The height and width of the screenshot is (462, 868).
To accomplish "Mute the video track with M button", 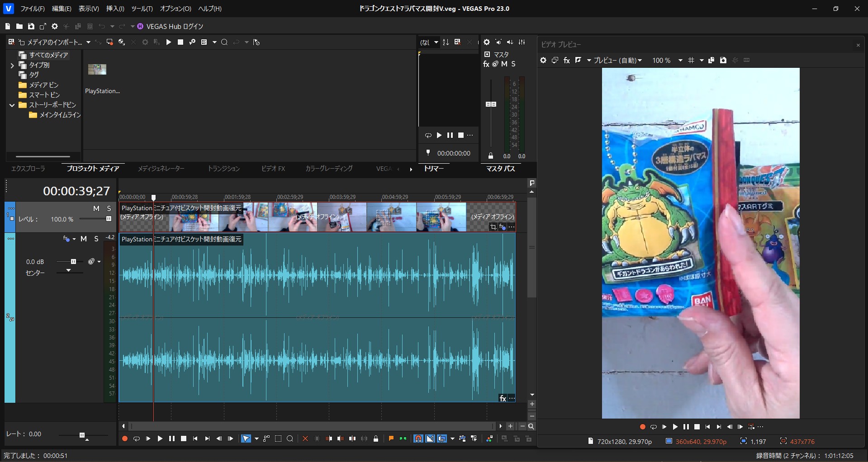I will (x=96, y=208).
